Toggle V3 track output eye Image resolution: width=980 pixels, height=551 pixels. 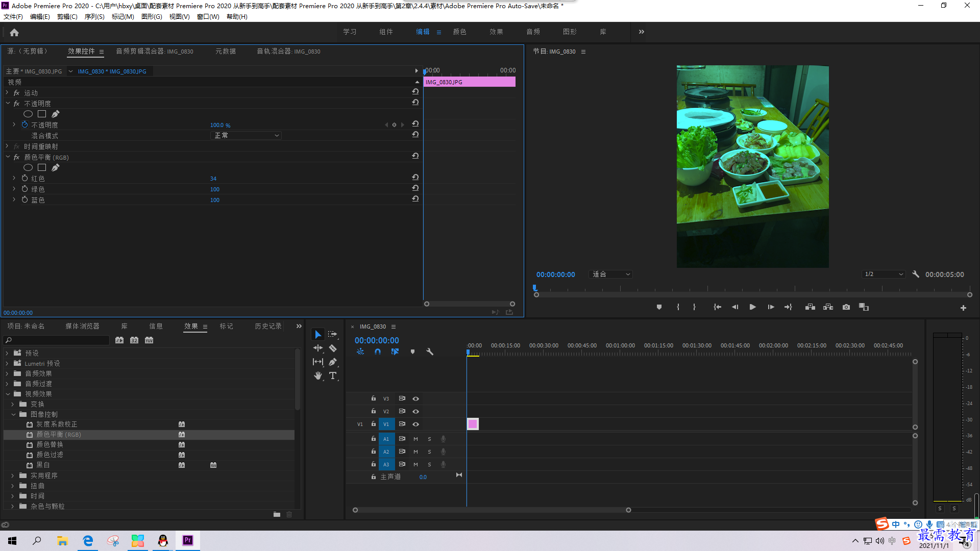(416, 398)
